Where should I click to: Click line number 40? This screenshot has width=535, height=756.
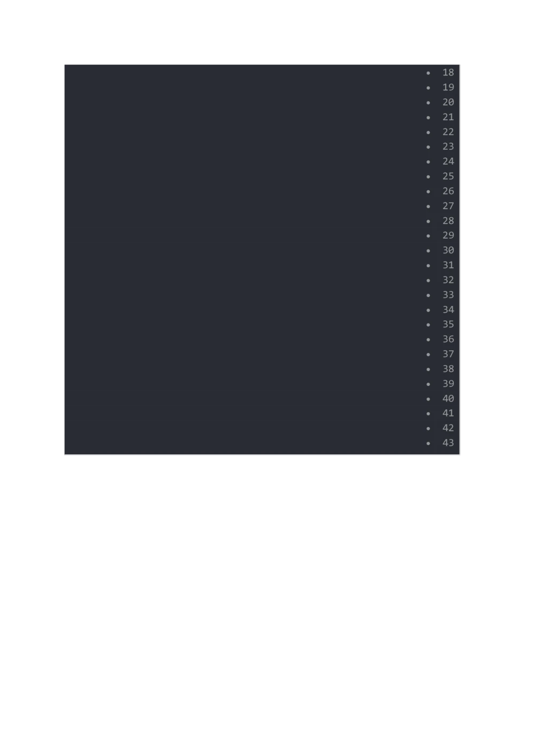448,398
